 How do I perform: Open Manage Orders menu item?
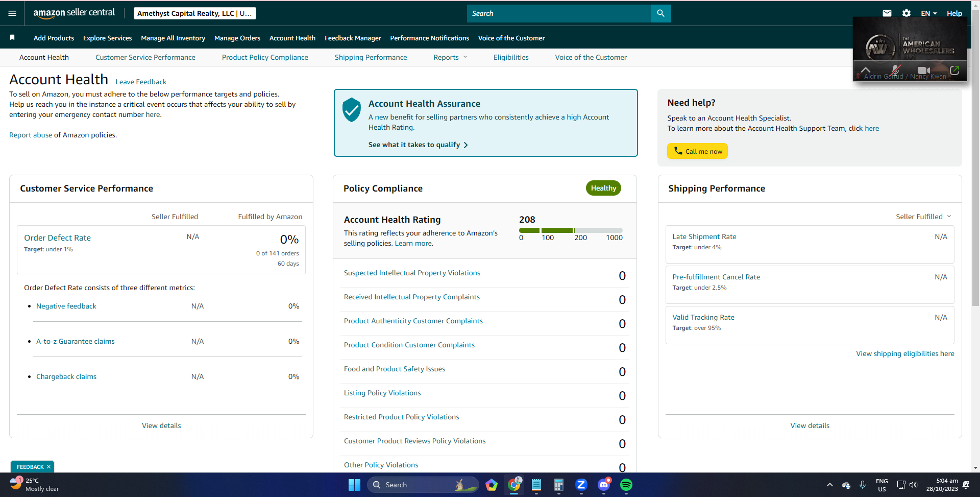click(x=237, y=38)
